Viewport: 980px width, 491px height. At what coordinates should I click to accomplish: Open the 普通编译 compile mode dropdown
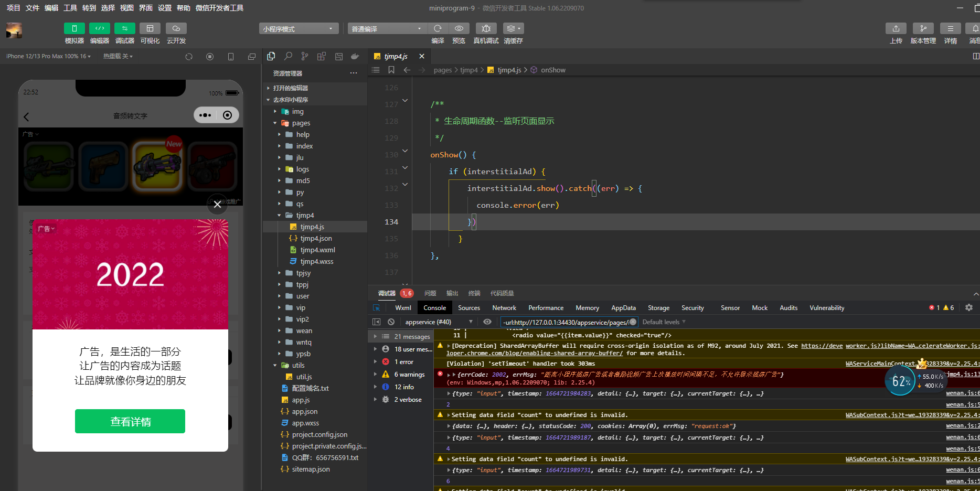pos(387,29)
